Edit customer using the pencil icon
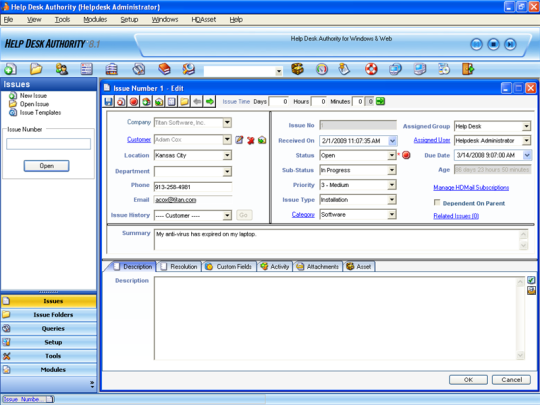This screenshot has width=540, height=405. click(x=239, y=140)
